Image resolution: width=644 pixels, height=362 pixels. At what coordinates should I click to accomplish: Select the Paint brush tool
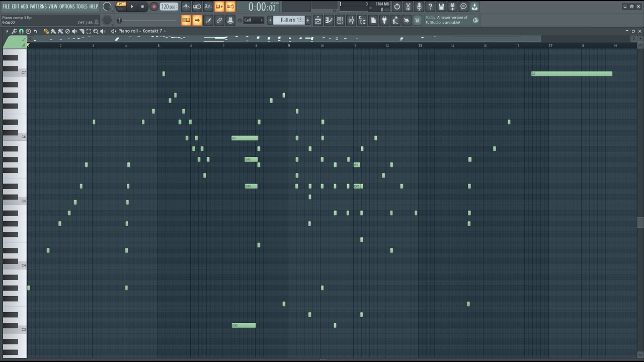(x=53, y=31)
